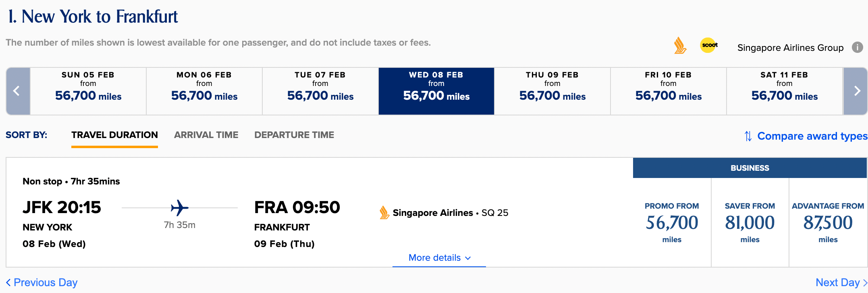Click the yellow Scoot airline logo
The height and width of the screenshot is (293, 868).
(708, 45)
